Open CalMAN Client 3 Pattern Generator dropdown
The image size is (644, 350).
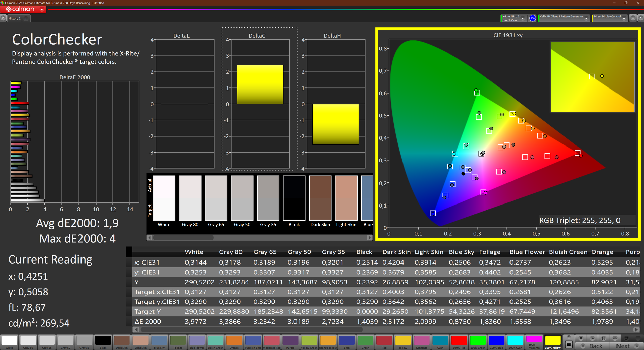coord(586,19)
